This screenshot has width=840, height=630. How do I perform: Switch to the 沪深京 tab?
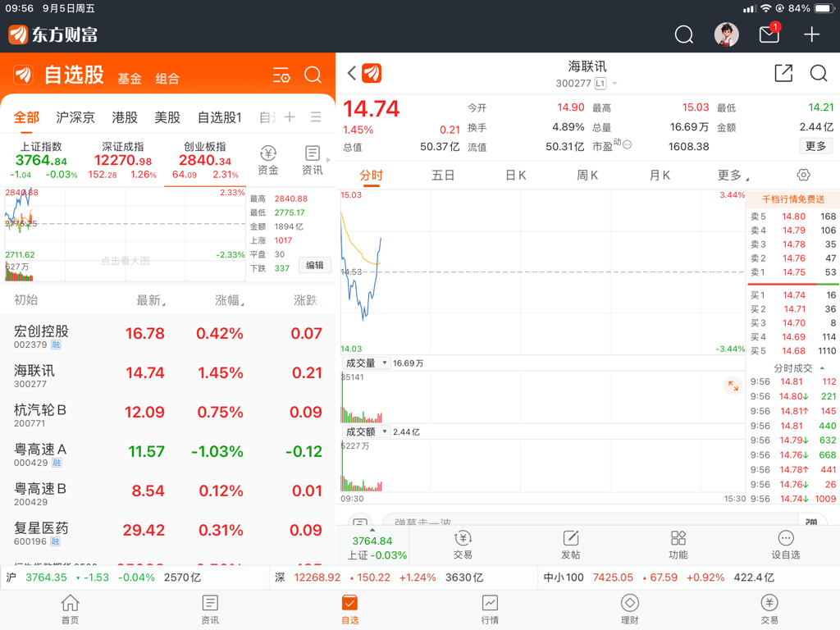coord(75,117)
